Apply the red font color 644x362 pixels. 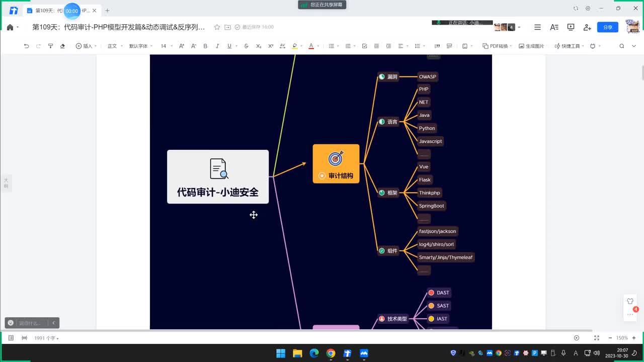tap(311, 46)
